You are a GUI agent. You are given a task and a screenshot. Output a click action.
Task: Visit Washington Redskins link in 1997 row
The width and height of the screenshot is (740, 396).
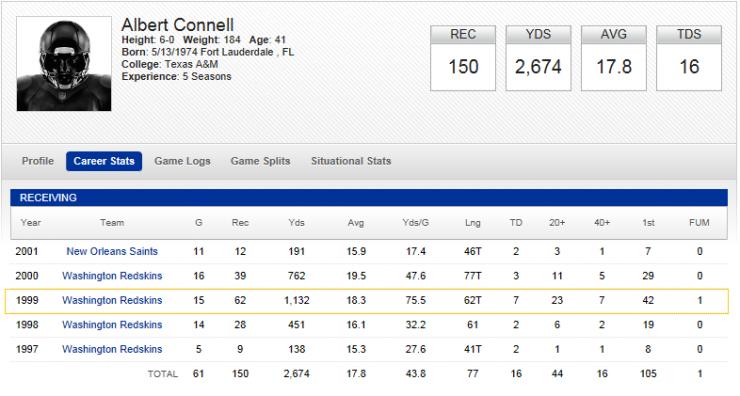[x=112, y=349]
